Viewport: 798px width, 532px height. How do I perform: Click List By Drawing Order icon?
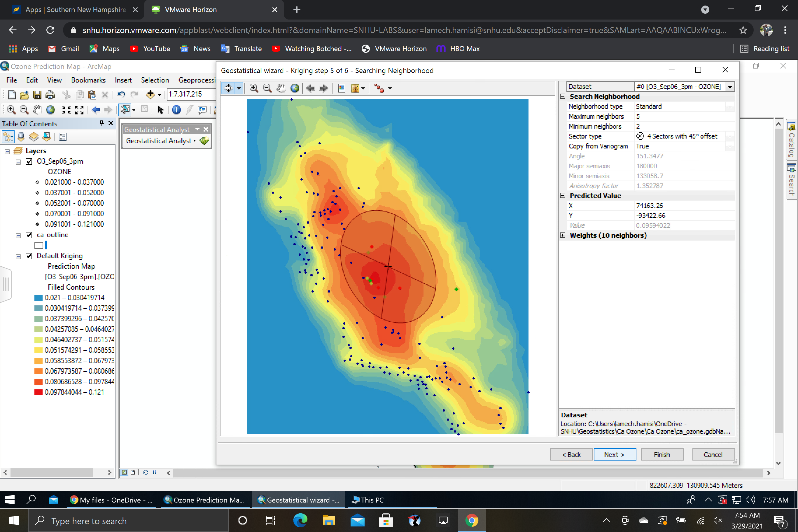[x=8, y=137]
